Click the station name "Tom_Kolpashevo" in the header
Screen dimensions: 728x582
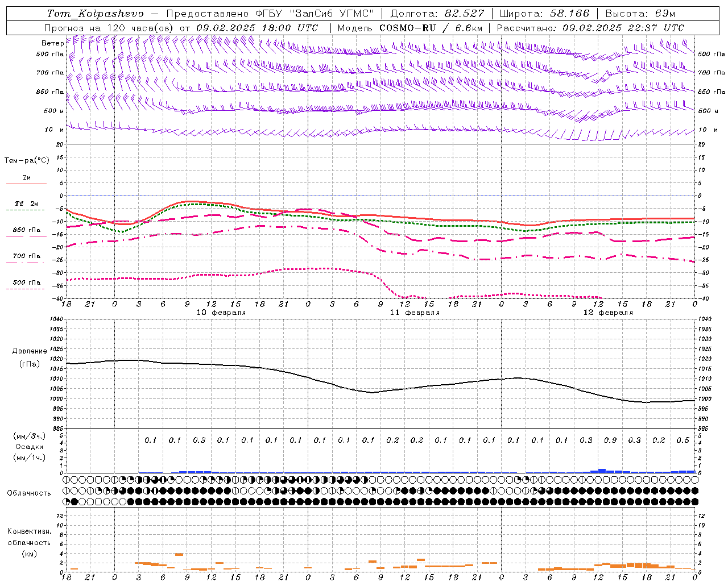click(96, 14)
